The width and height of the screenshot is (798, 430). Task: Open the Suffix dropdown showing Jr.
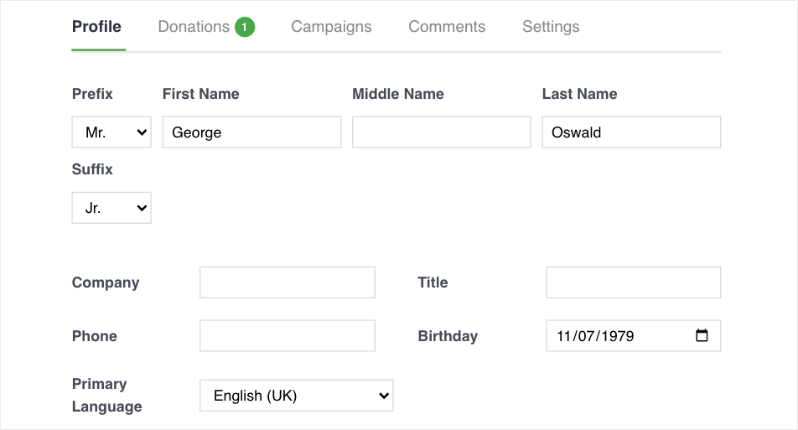point(111,208)
